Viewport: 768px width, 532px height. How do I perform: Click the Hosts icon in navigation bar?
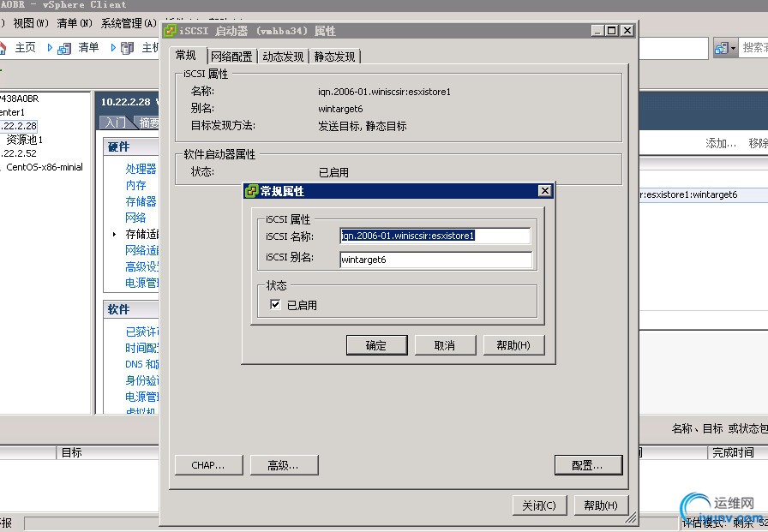click(127, 48)
